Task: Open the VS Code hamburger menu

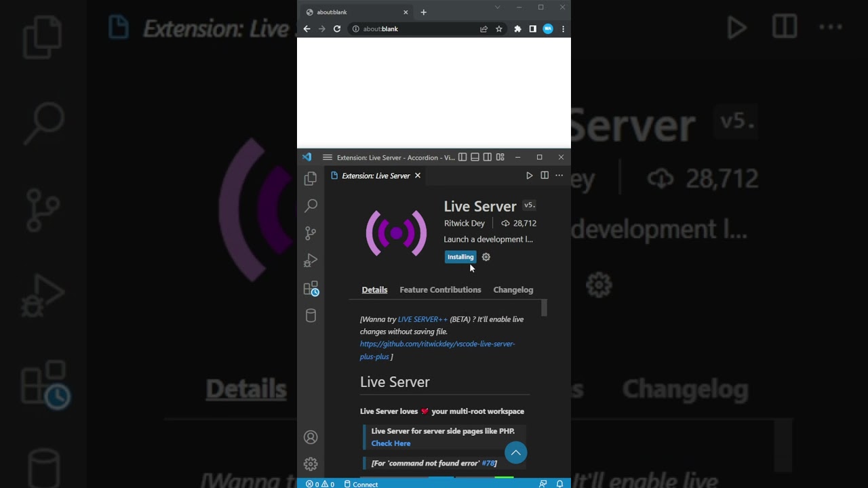Action: pos(328,157)
